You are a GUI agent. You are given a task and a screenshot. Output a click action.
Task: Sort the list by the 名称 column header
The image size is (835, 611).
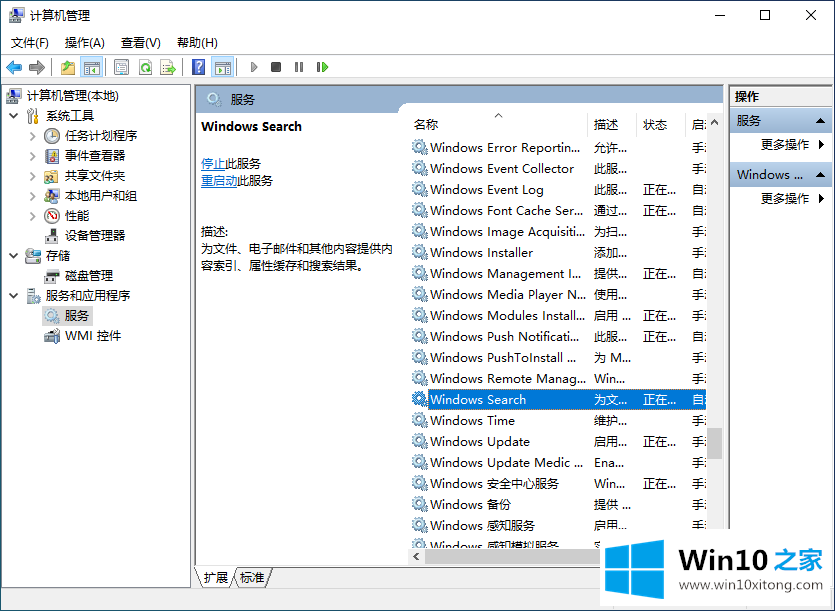(x=426, y=124)
